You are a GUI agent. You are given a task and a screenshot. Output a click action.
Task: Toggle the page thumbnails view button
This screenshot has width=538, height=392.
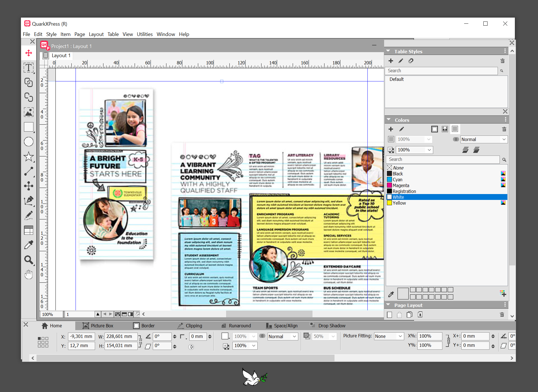point(118,314)
